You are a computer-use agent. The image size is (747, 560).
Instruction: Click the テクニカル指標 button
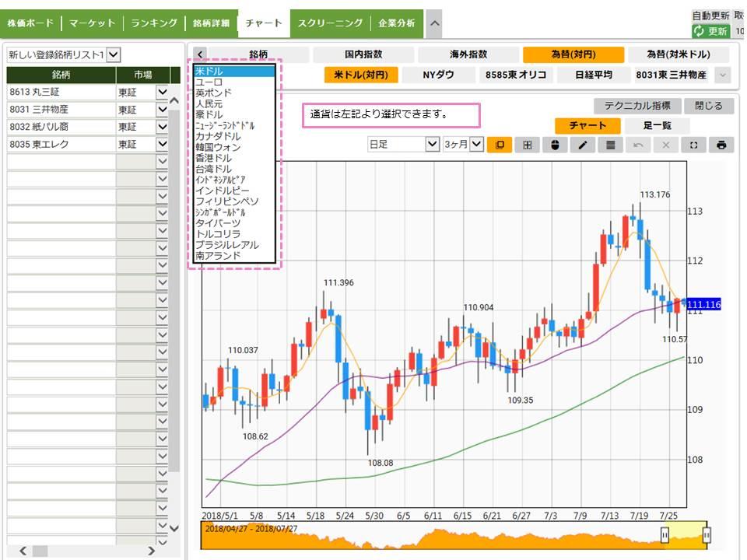click(637, 106)
